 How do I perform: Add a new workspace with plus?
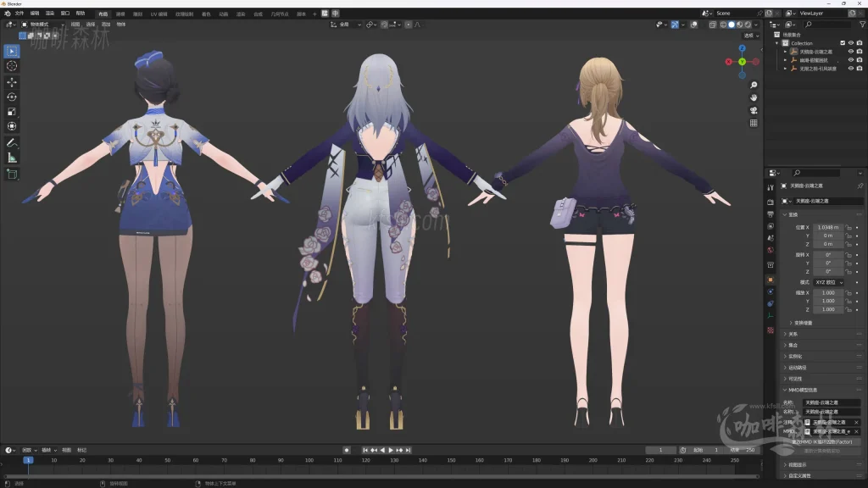tap(314, 14)
